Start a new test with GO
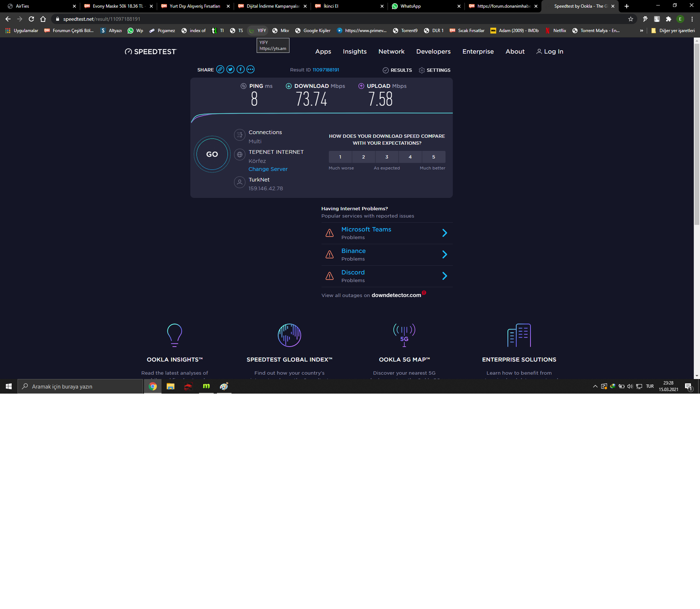The image size is (700, 609). (212, 154)
